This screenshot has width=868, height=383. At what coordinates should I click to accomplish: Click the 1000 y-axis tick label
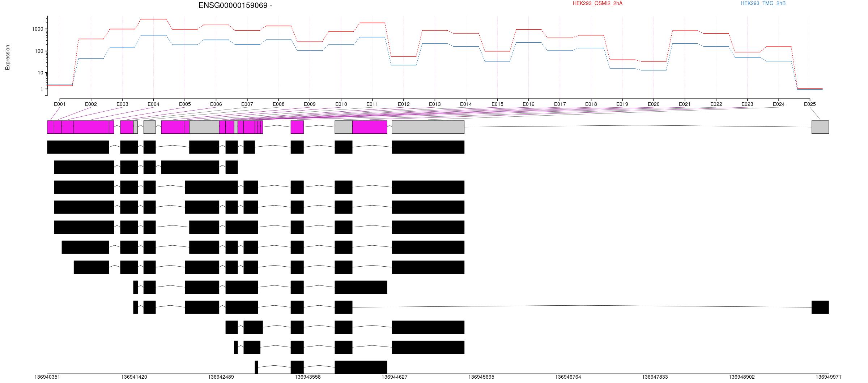click(38, 29)
